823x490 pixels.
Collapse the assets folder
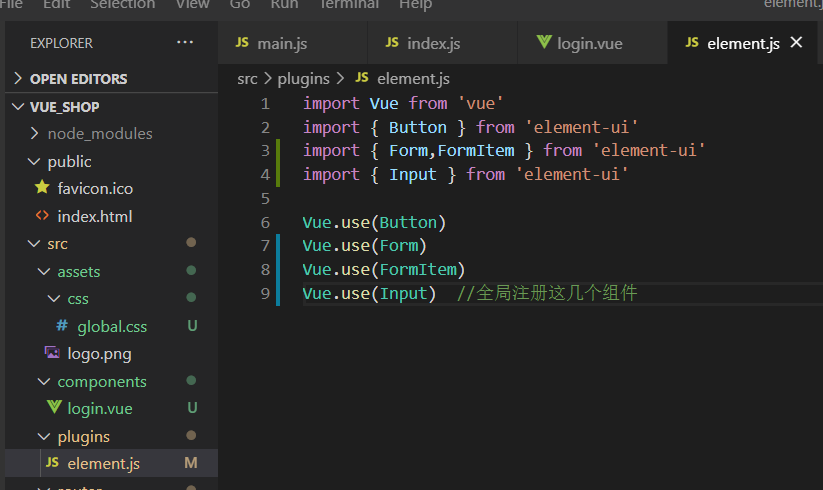click(44, 272)
